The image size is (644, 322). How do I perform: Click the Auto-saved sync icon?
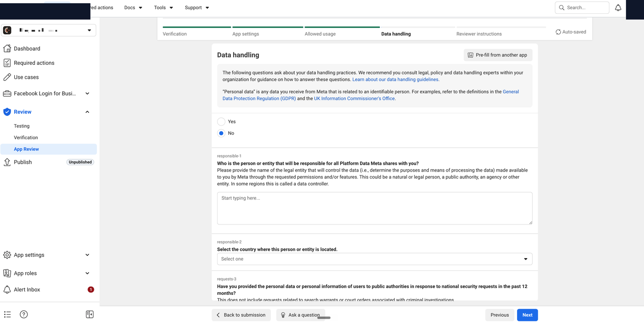click(558, 32)
